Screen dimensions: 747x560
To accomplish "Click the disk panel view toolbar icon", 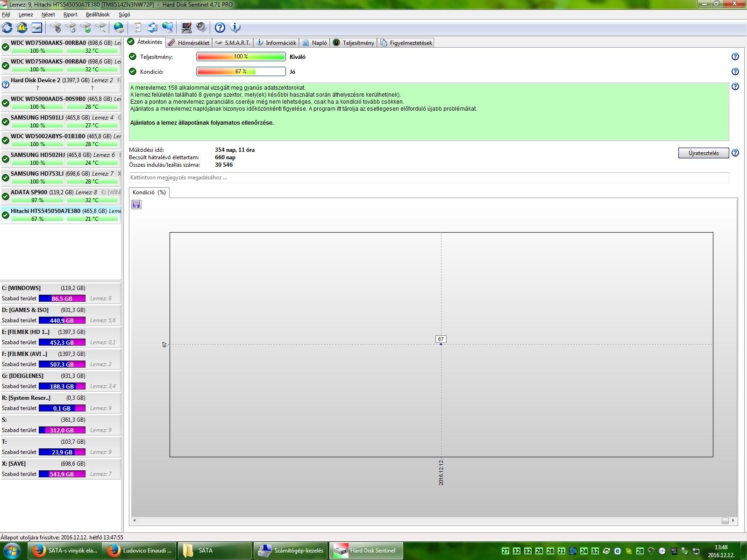I will pos(37,28).
